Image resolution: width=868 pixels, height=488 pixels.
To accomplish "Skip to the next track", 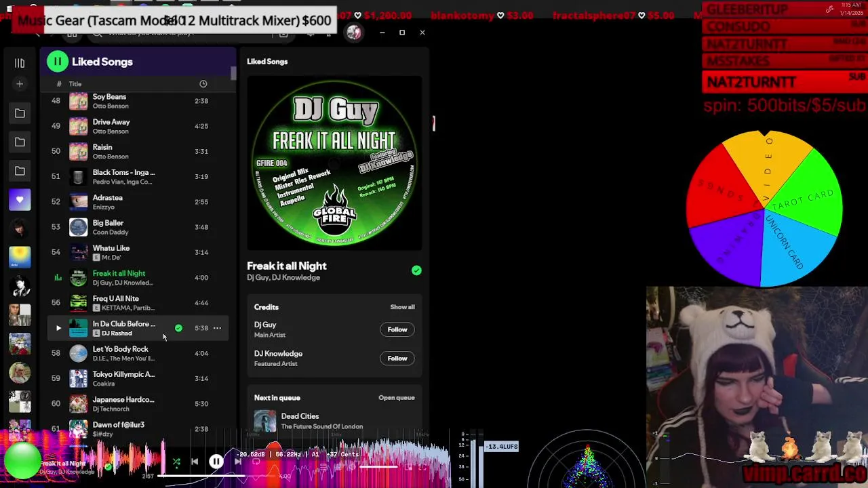I will [238, 462].
